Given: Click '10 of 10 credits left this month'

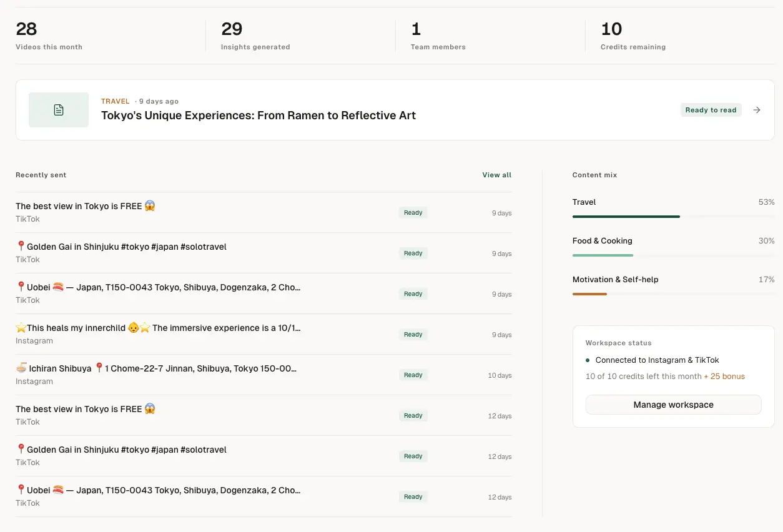Looking at the screenshot, I should coord(643,377).
